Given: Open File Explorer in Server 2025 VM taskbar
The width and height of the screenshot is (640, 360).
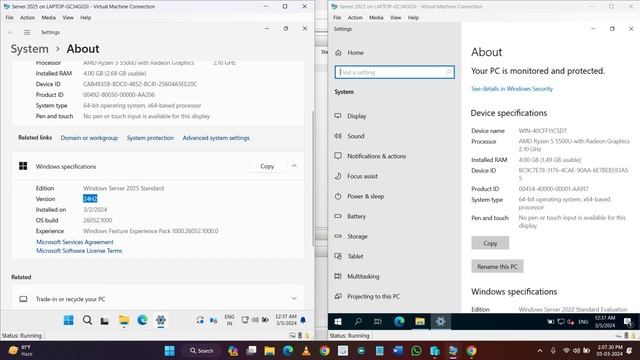Looking at the screenshot, I should (124, 321).
